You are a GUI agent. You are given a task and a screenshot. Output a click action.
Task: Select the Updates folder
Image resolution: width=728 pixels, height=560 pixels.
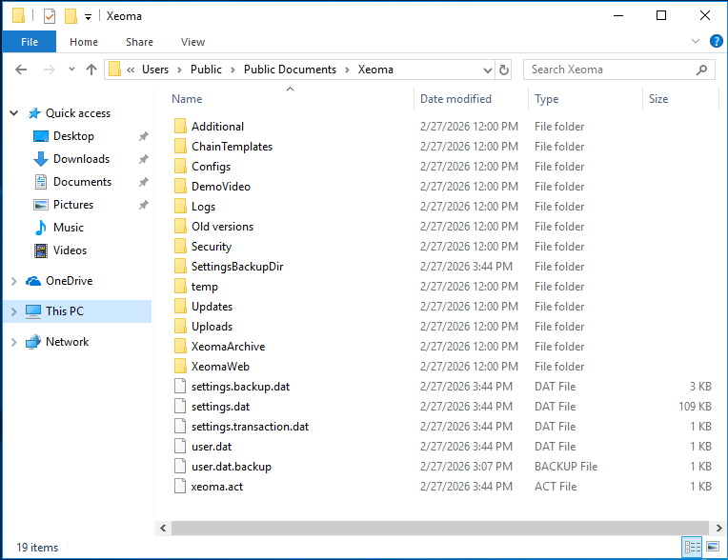tap(212, 307)
